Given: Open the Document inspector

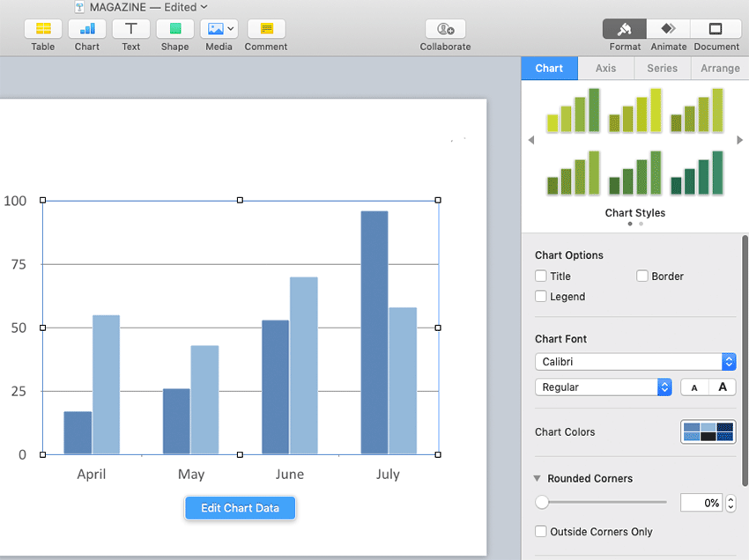Looking at the screenshot, I should (x=716, y=29).
